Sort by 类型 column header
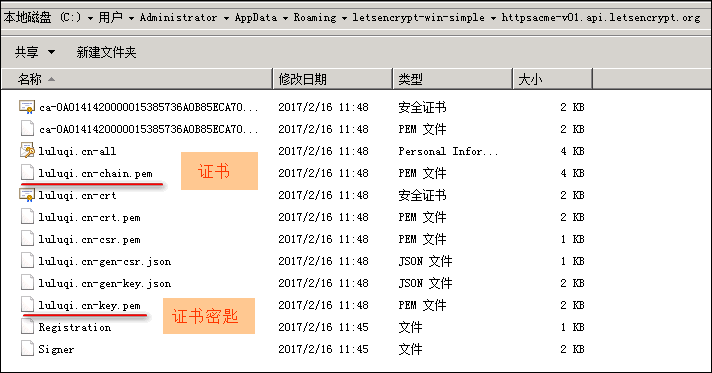The height and width of the screenshot is (373, 712). (453, 79)
